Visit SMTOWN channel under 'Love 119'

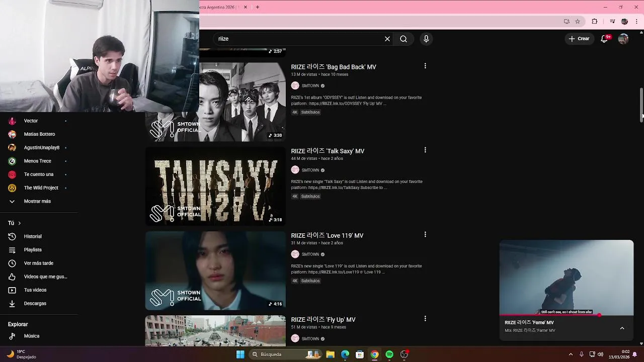click(x=310, y=254)
